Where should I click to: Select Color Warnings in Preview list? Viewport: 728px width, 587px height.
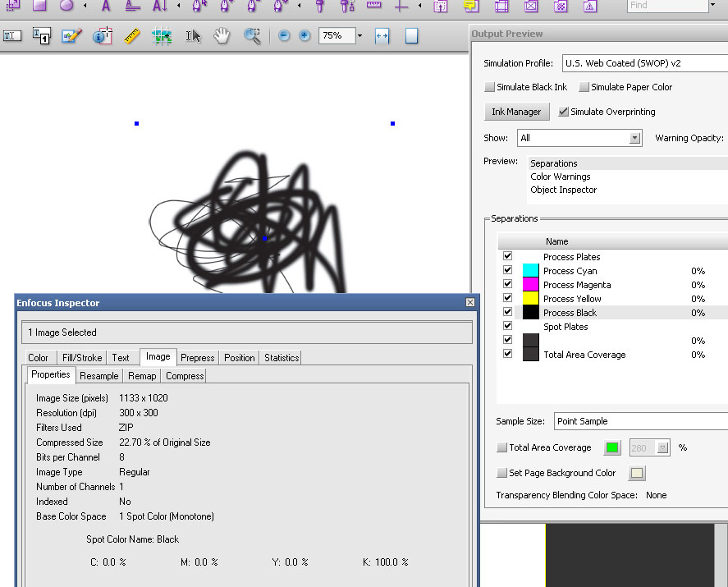click(x=560, y=177)
